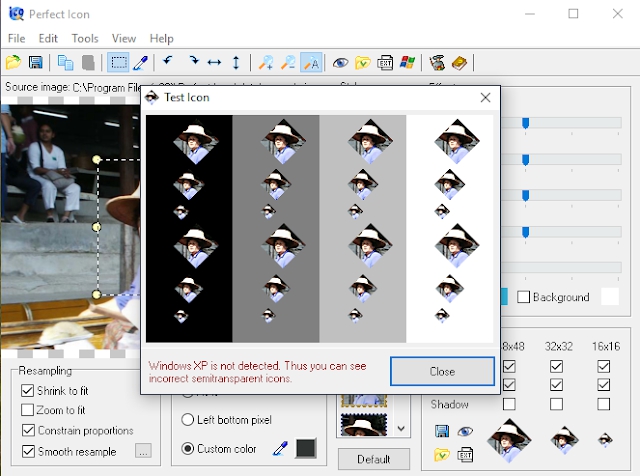
Task: Enable the Zoom to fit checkbox
Action: [x=27, y=409]
